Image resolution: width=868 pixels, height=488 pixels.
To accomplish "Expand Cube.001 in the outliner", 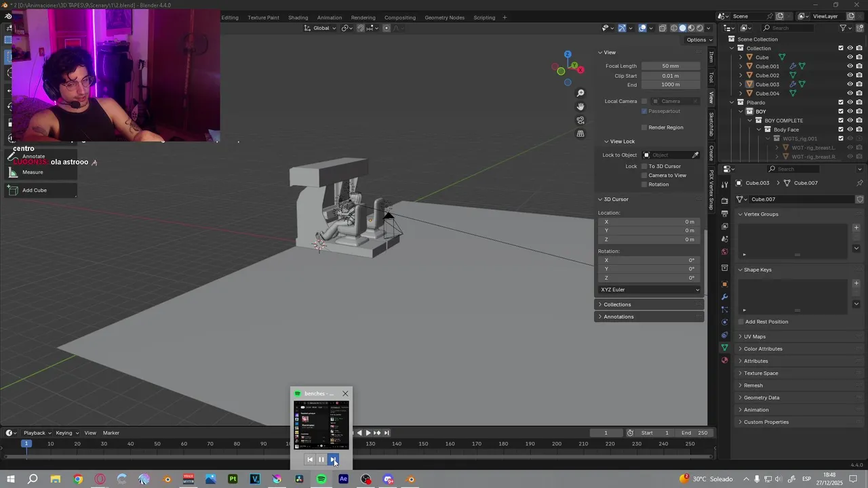I will (741, 66).
